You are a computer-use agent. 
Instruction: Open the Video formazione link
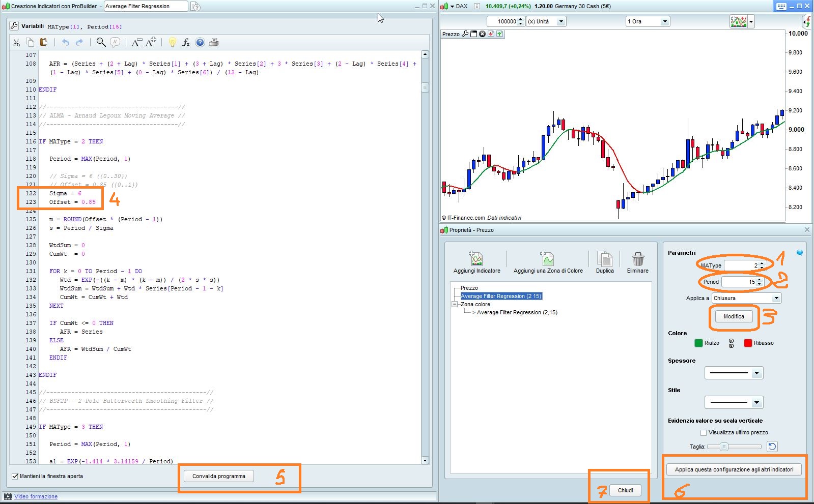[x=36, y=496]
